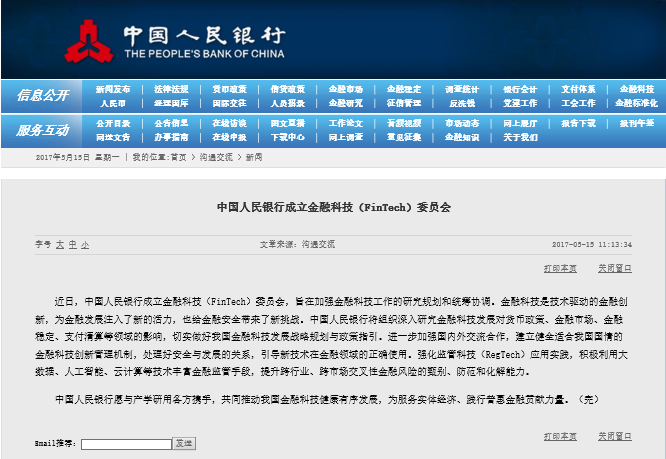Go to 支付体系 page
The height and width of the screenshot is (459, 666).
coord(579,89)
